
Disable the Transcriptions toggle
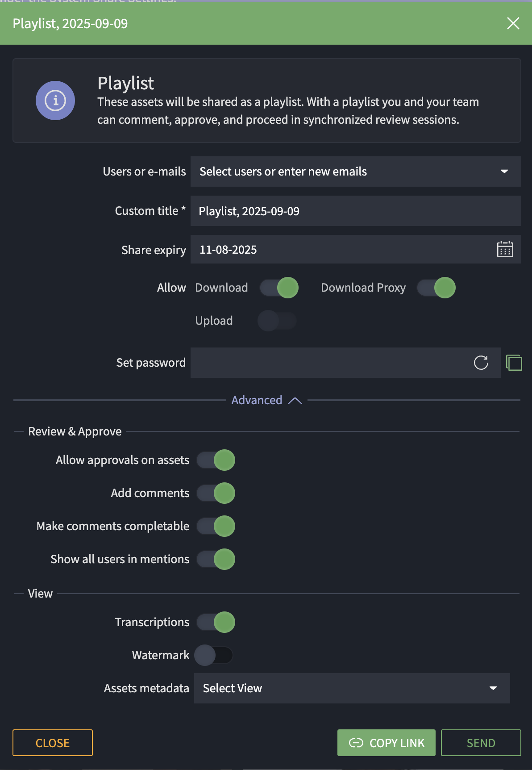coord(216,622)
